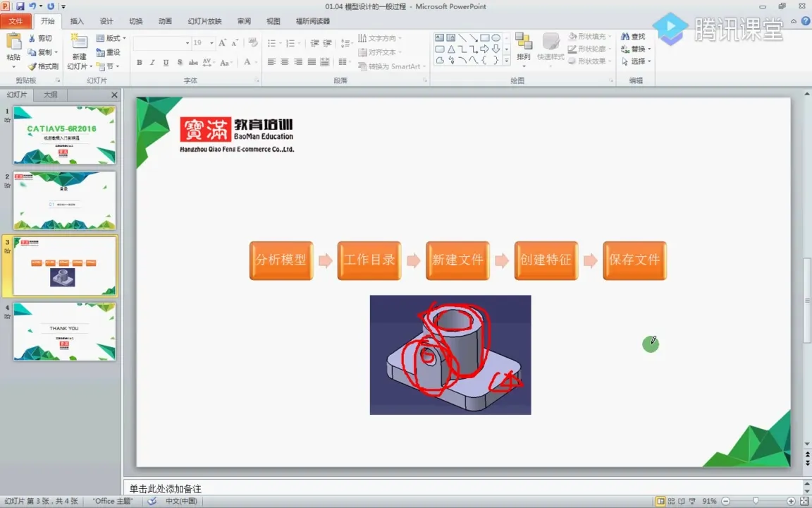812x508 pixels.
Task: Open the 文件 menu
Action: [x=16, y=20]
